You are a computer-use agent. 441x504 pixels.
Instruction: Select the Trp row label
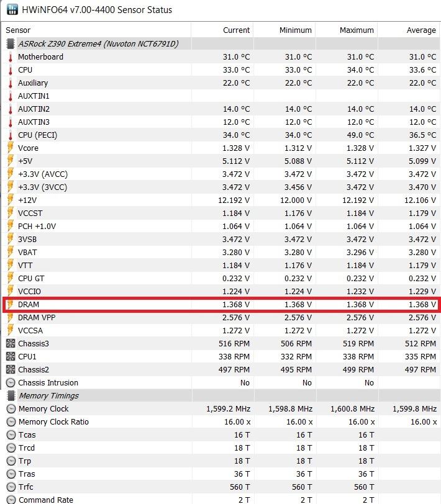(x=24, y=461)
